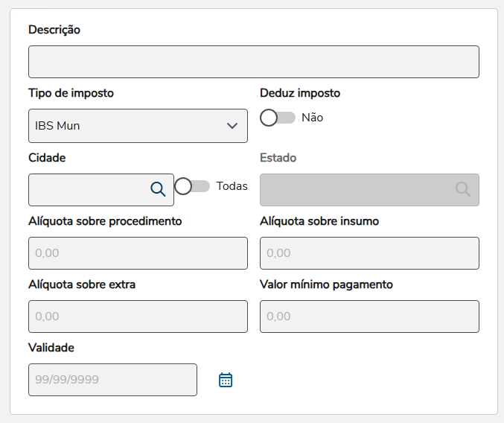The image size is (504, 423).
Task: Click the "Não" label next to toggle
Action: click(x=312, y=118)
